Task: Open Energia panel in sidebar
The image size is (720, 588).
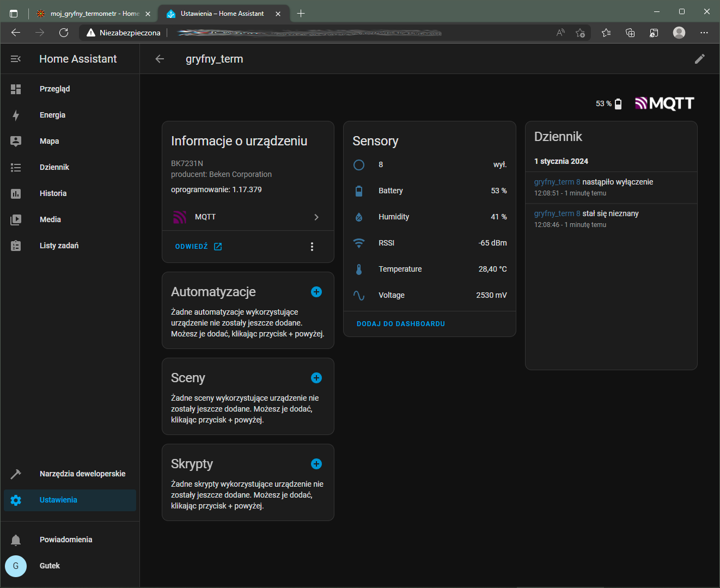Action: tap(70, 115)
